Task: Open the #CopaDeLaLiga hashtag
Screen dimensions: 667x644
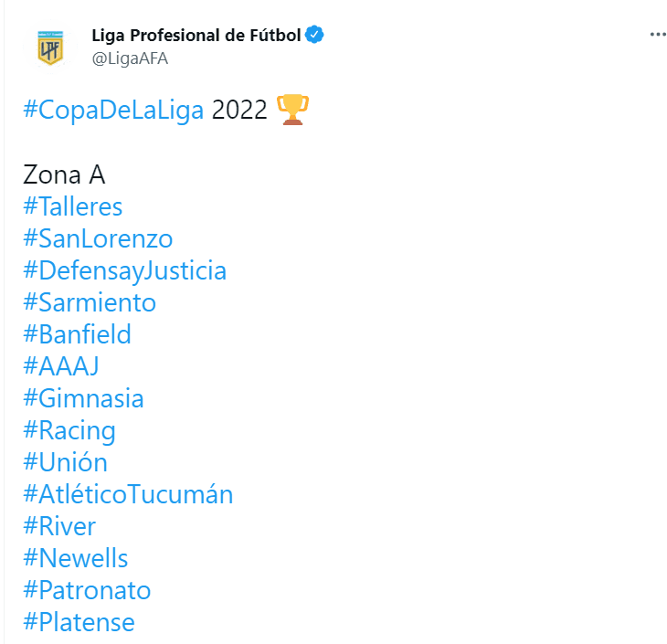Action: click(113, 111)
